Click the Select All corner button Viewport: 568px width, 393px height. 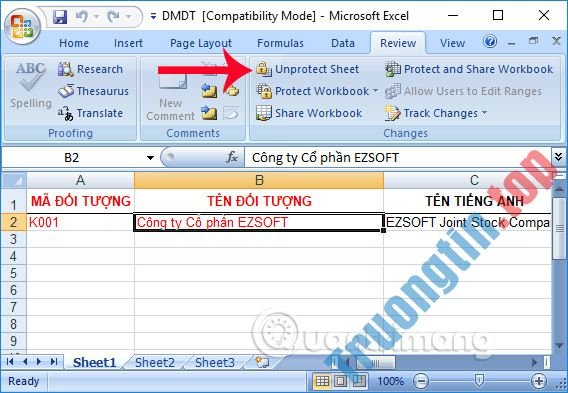pyautogui.click(x=14, y=180)
